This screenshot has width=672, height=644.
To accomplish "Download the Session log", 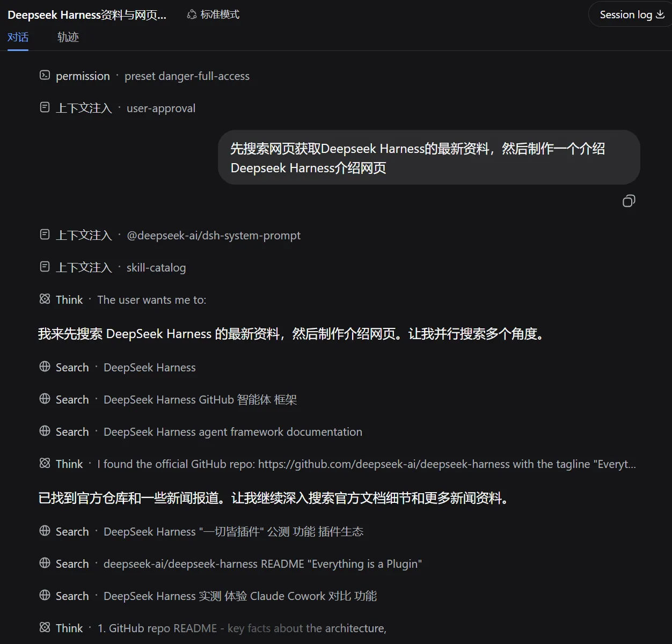I will (632, 14).
